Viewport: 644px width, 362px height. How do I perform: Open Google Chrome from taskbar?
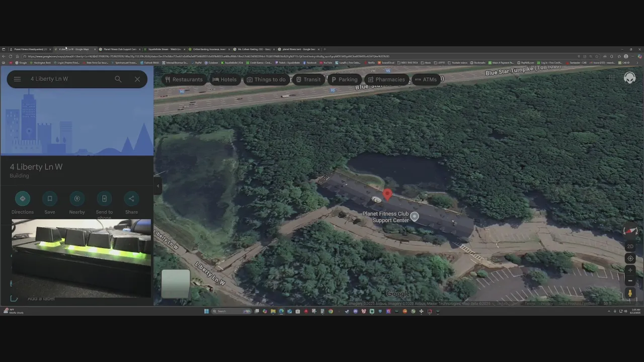[x=331, y=311]
